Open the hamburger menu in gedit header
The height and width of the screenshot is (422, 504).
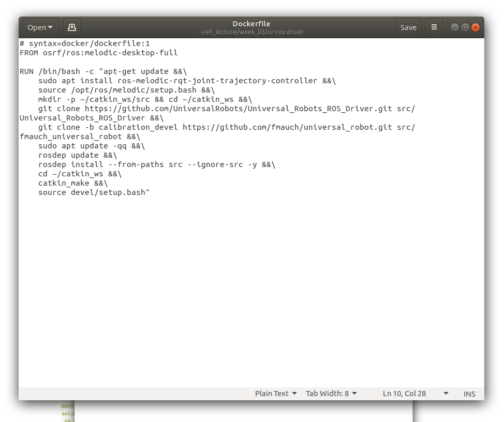coord(434,27)
